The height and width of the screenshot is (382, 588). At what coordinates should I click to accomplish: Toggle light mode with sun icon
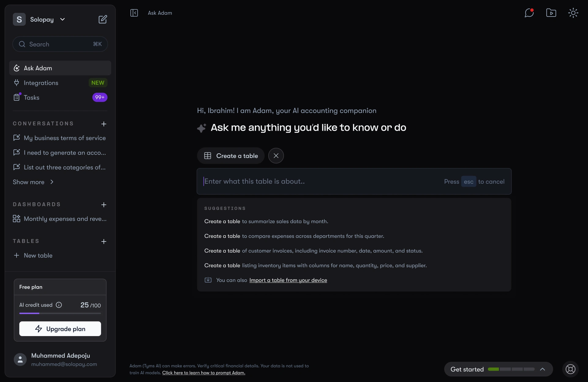573,13
